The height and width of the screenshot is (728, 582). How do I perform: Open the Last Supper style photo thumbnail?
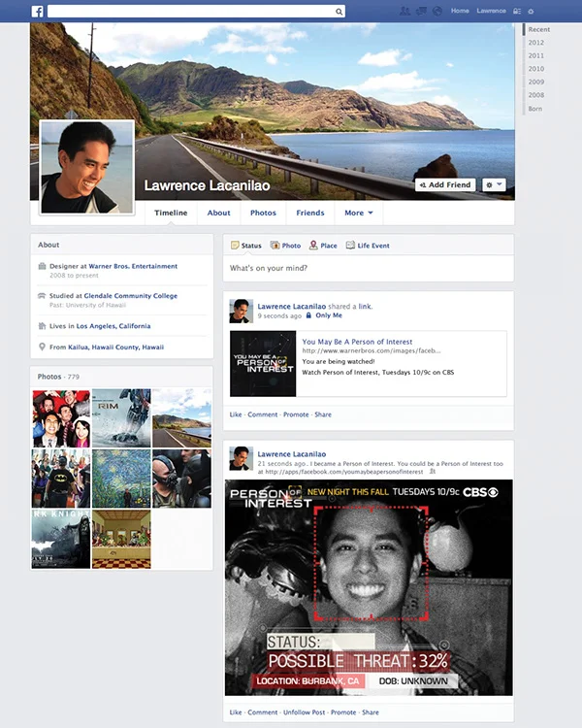click(121, 539)
